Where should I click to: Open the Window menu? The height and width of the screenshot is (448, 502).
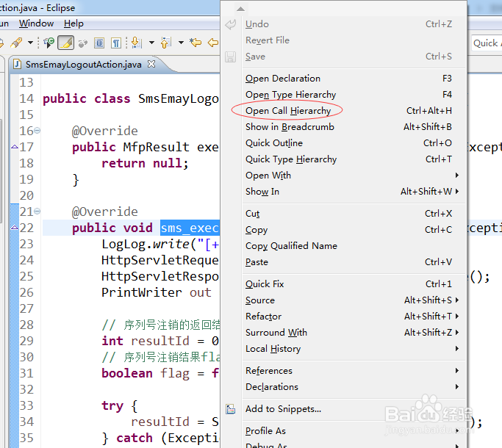pyautogui.click(x=36, y=24)
